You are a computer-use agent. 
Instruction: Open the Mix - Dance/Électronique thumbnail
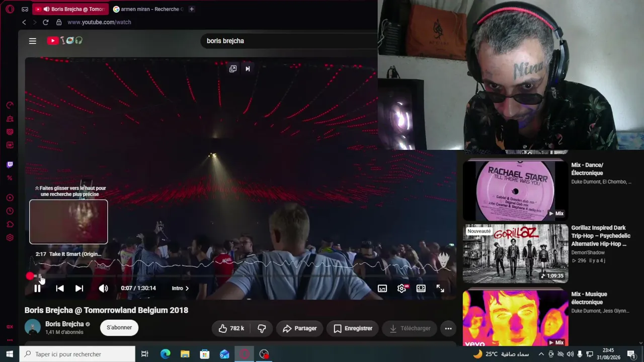[516, 190]
